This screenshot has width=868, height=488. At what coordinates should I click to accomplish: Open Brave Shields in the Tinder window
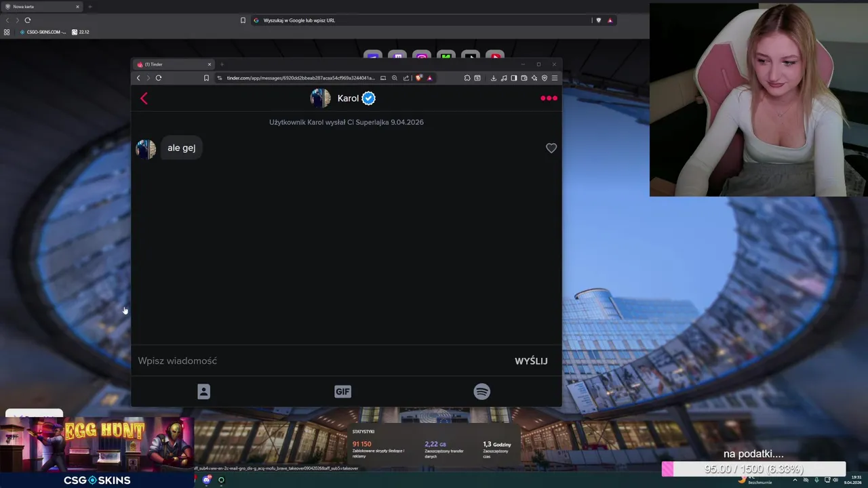(x=419, y=78)
